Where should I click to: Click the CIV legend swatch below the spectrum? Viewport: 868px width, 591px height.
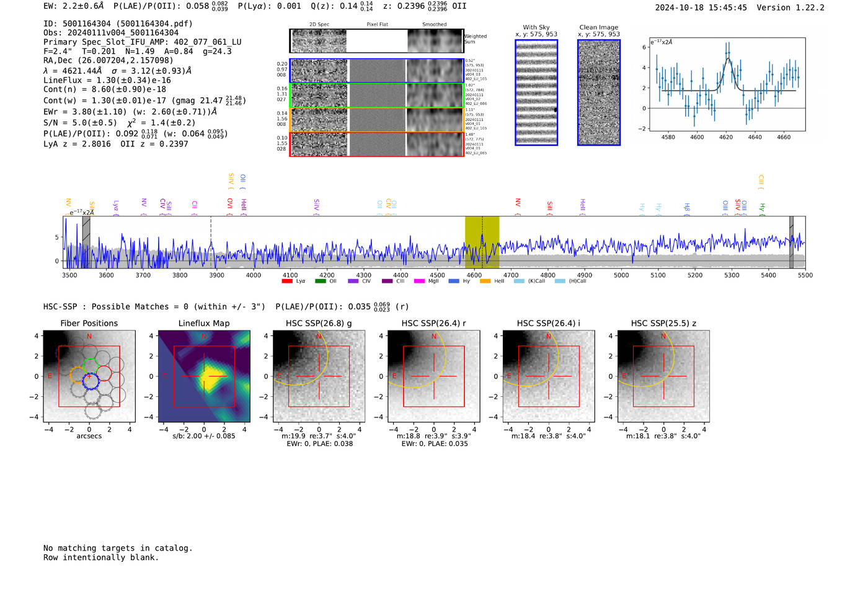(353, 281)
